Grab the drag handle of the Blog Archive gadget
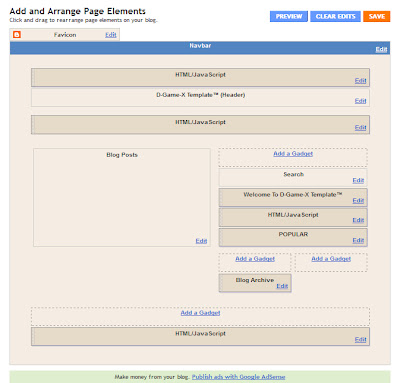 (x=221, y=283)
